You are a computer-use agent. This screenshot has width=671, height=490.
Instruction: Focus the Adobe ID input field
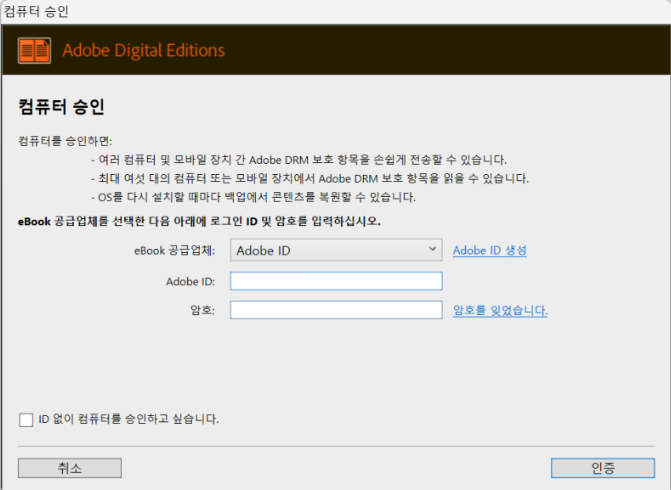[336, 281]
